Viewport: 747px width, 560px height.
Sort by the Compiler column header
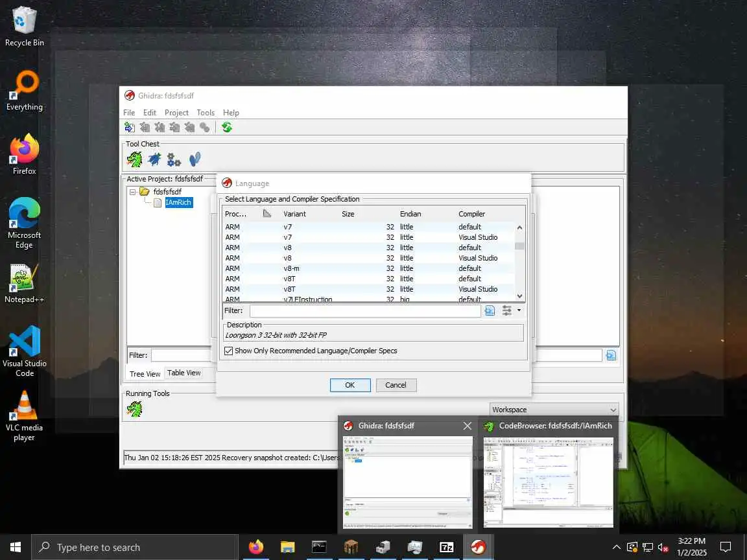[471, 215]
